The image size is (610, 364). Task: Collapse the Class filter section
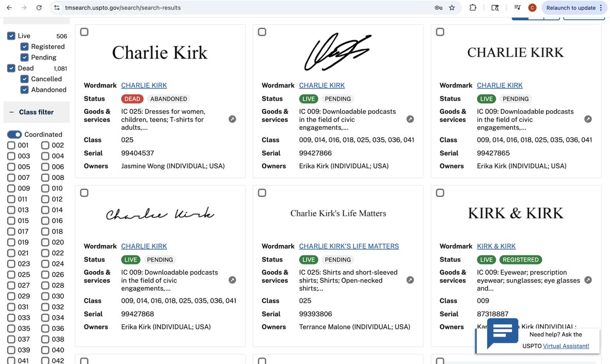click(x=36, y=112)
